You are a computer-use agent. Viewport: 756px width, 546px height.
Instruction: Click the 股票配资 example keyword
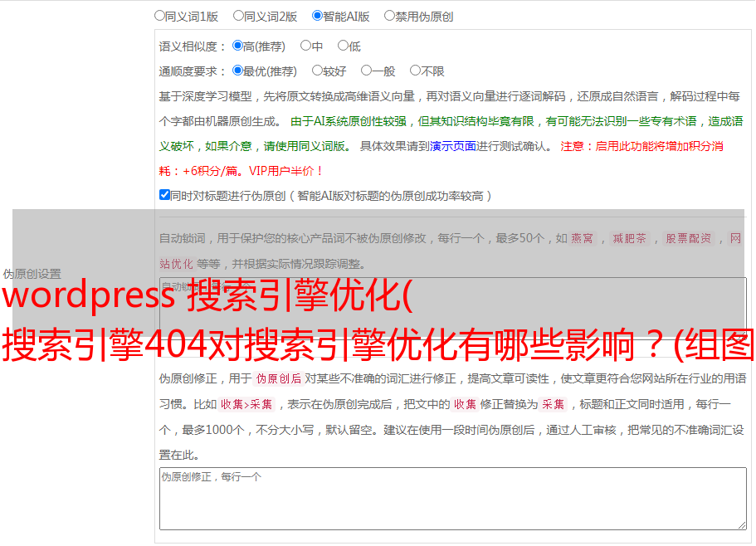pos(688,238)
